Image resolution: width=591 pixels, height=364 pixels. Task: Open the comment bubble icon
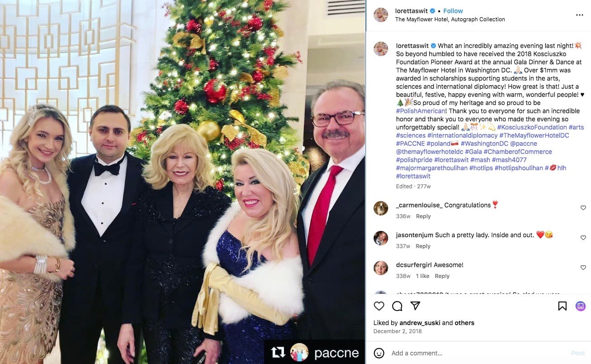click(397, 306)
